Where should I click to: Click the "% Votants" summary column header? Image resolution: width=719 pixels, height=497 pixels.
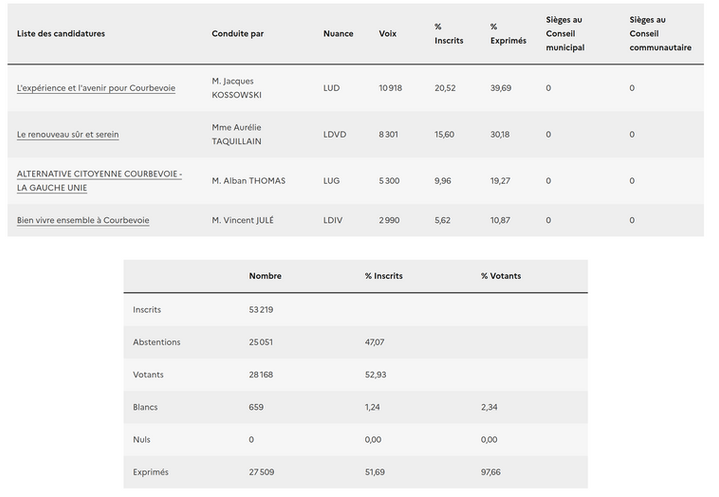point(501,276)
